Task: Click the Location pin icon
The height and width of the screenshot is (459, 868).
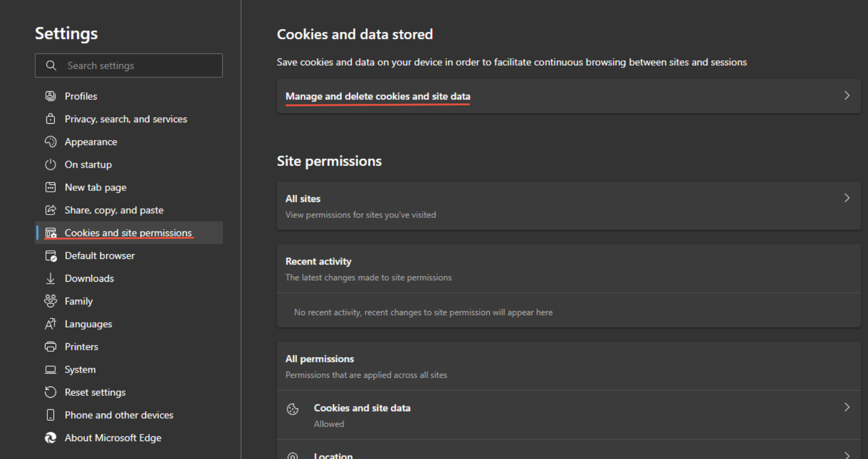Action: 293,456
